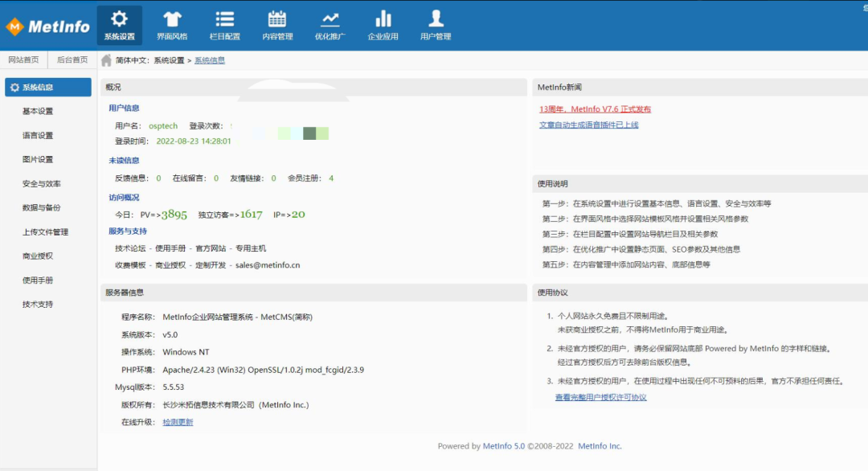This screenshot has width=868, height=471.
Task: Click 官方网站 support link
Action: coord(211,248)
